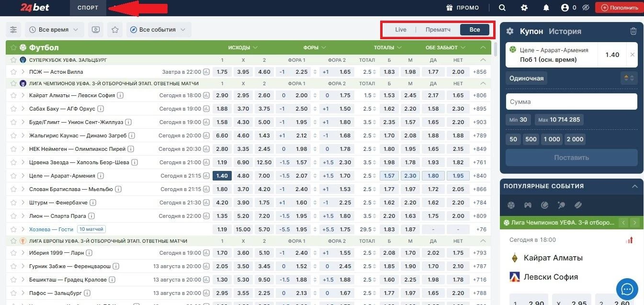Switch to Live tab
Viewport: 644px width, 305px height.
(401, 30)
